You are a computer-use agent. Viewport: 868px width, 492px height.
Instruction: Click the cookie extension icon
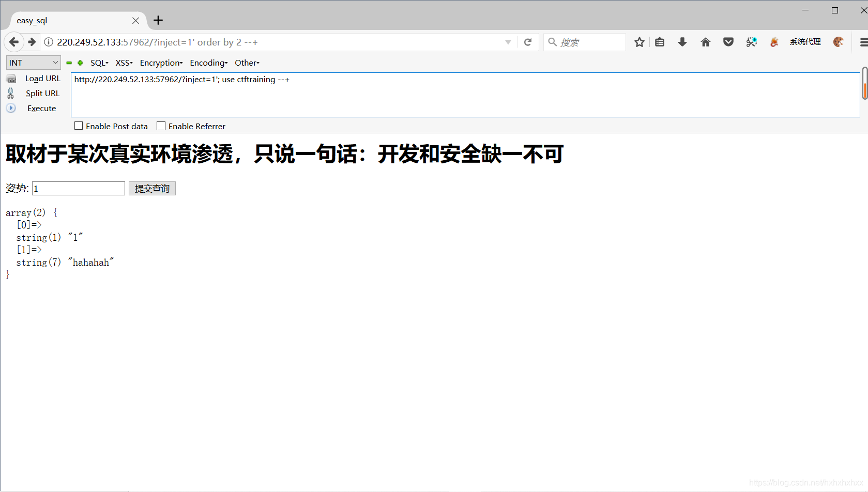tap(839, 42)
